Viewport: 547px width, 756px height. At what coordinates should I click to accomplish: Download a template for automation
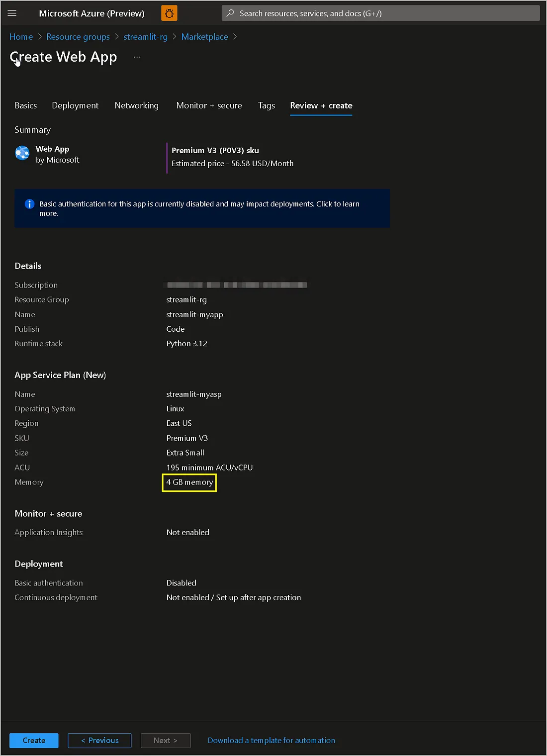[x=271, y=740]
